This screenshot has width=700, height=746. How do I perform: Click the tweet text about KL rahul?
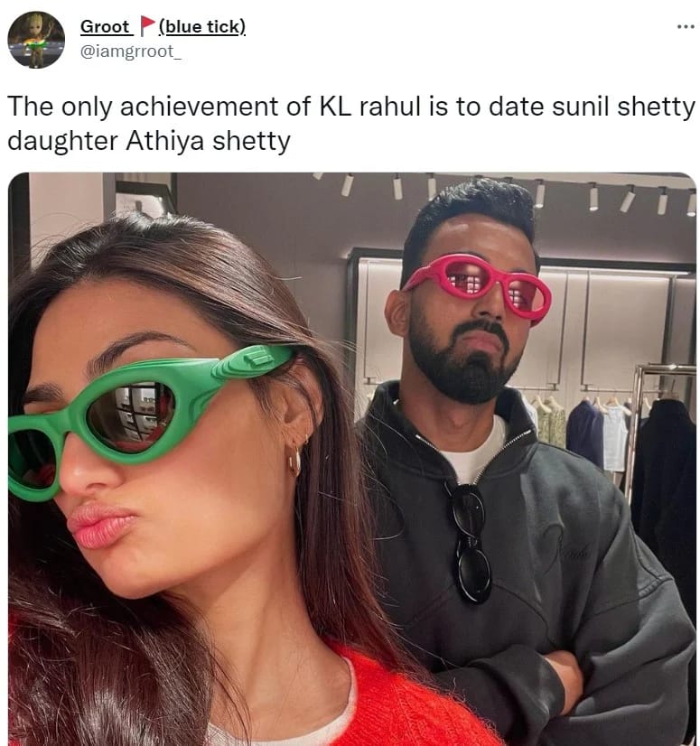click(351, 123)
